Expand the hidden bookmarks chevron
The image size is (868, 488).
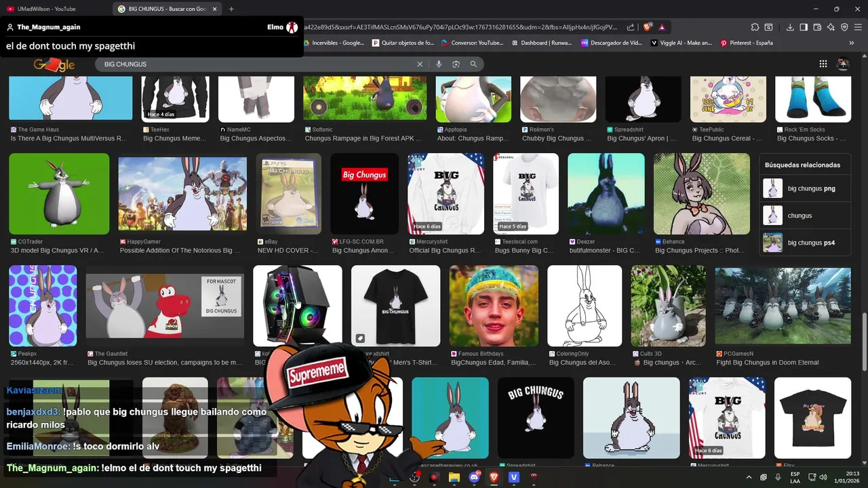pos(852,43)
